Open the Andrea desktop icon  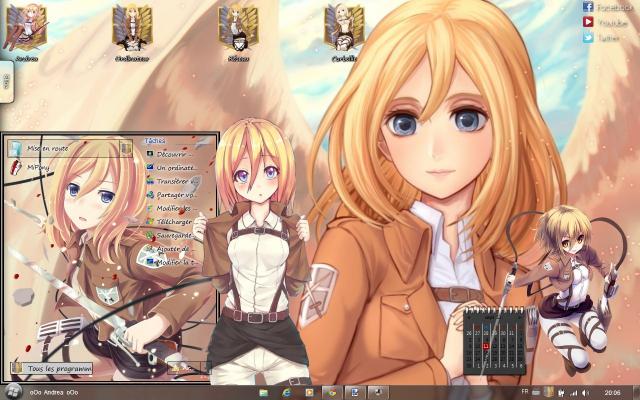[26, 28]
